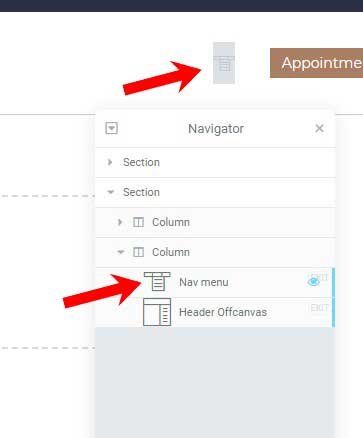Click the Appointment button on the page
Screen dimensions: 363x438
pos(316,63)
